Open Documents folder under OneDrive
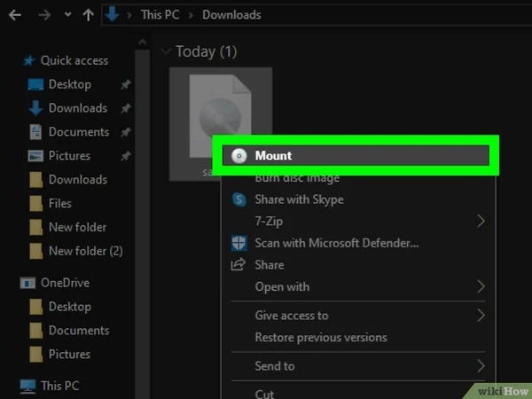 point(79,331)
